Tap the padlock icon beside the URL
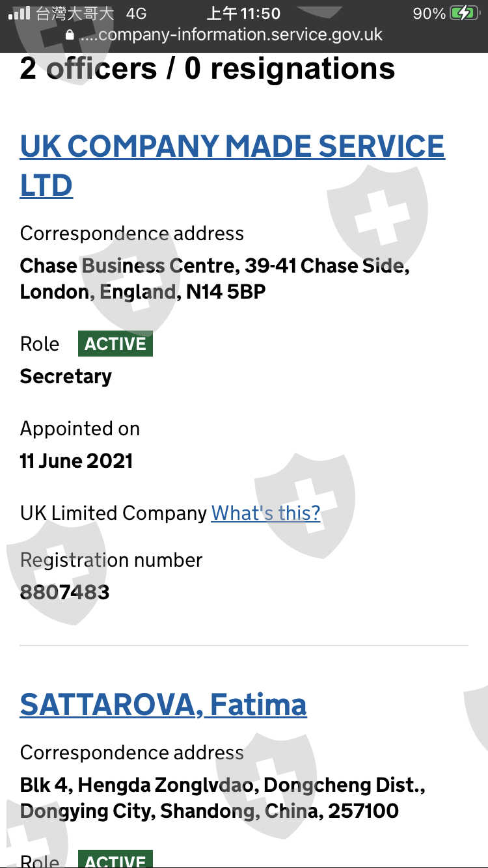The width and height of the screenshot is (488, 868). (x=70, y=35)
